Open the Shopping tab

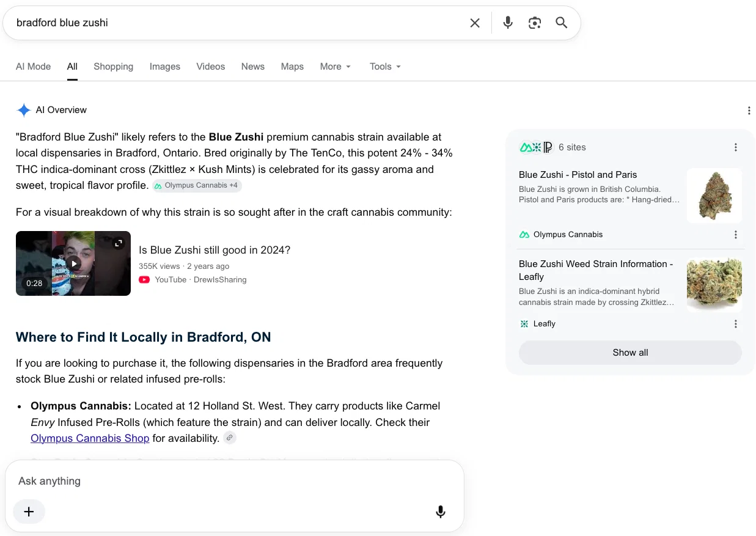pos(113,67)
